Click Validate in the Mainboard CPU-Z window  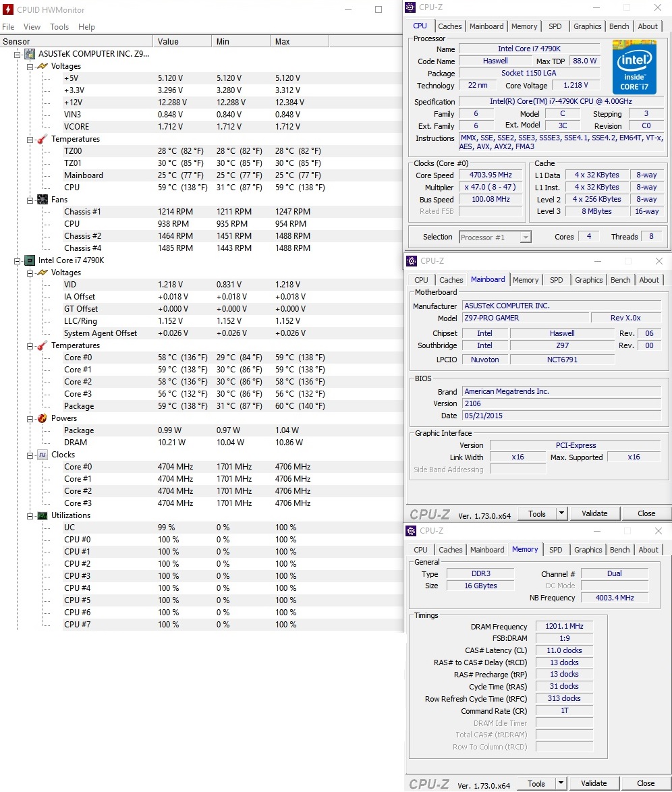(x=594, y=513)
